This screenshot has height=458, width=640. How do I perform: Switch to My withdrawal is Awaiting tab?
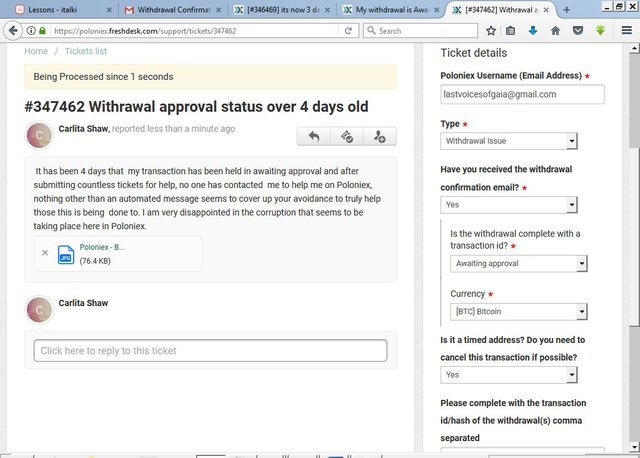pos(391,10)
